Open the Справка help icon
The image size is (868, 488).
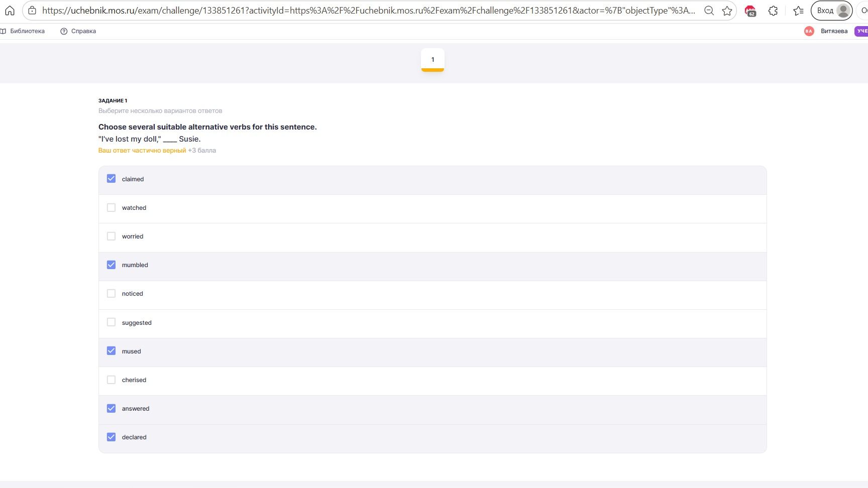[x=64, y=31]
